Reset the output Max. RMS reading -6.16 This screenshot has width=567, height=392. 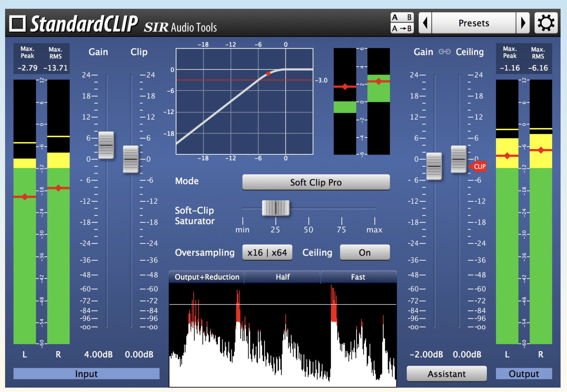[x=538, y=68]
